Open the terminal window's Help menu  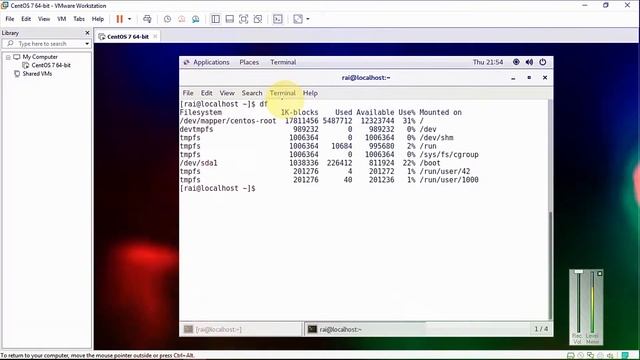[x=310, y=93]
